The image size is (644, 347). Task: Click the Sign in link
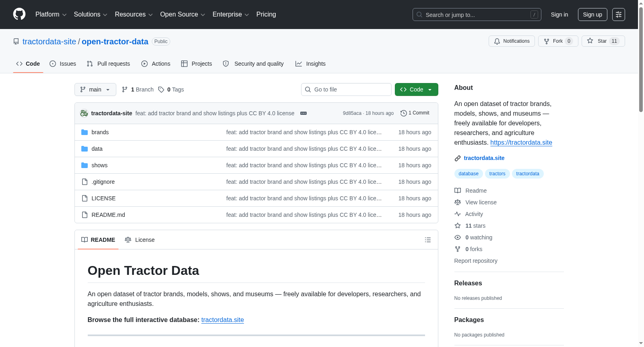(x=559, y=15)
